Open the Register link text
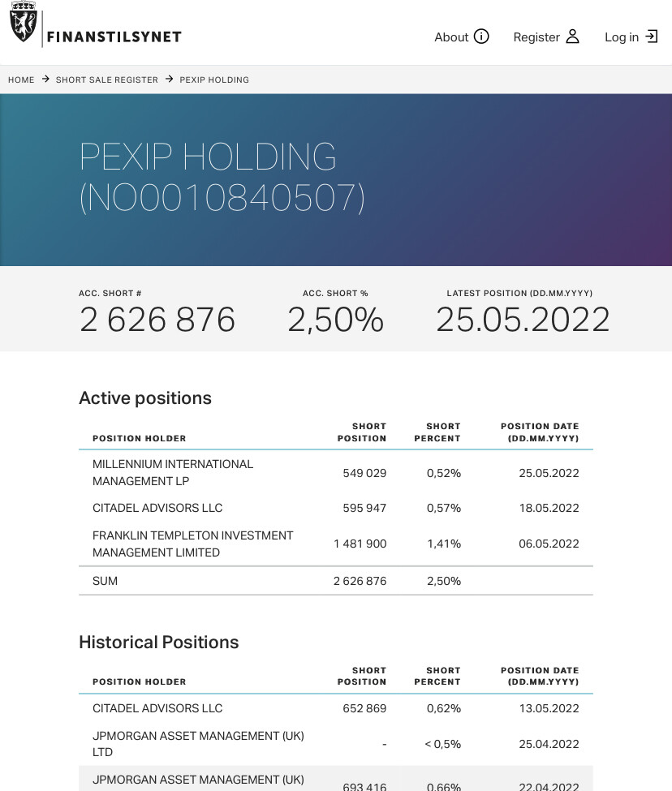672x791 pixels. (536, 37)
